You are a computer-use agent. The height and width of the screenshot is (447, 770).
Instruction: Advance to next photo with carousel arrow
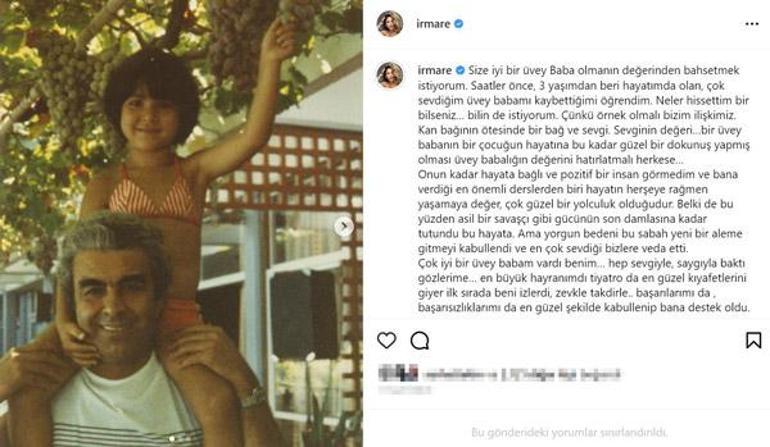pyautogui.click(x=344, y=226)
